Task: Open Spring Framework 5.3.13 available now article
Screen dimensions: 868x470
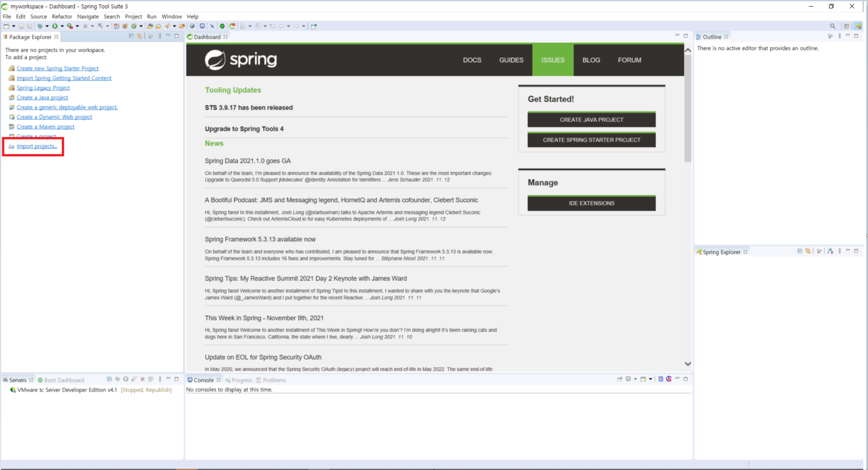Action: [260, 239]
